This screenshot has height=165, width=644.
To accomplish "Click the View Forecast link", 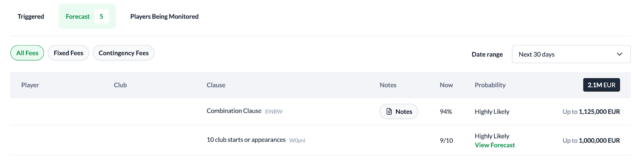I will pyautogui.click(x=495, y=145).
